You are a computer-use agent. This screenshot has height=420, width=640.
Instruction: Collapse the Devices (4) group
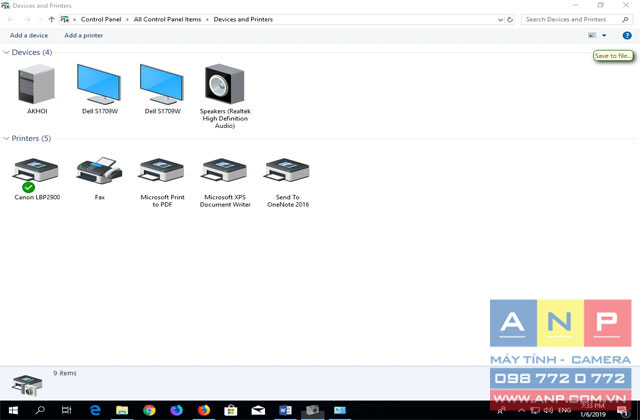6,52
